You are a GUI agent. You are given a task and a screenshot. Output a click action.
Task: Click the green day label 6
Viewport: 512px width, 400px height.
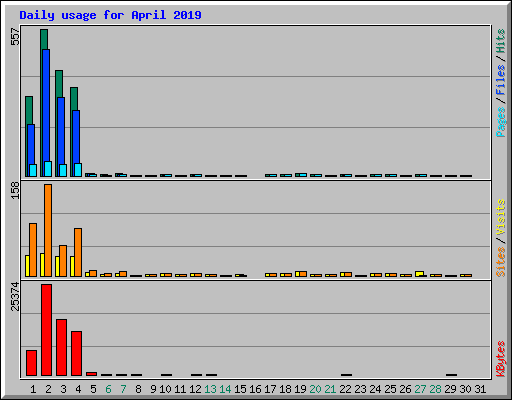(108, 389)
